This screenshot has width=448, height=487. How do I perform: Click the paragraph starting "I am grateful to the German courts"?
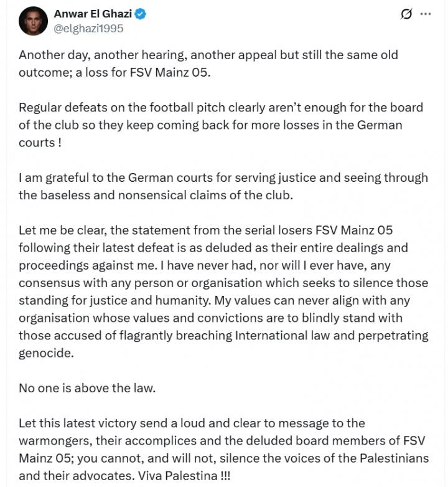point(223,177)
